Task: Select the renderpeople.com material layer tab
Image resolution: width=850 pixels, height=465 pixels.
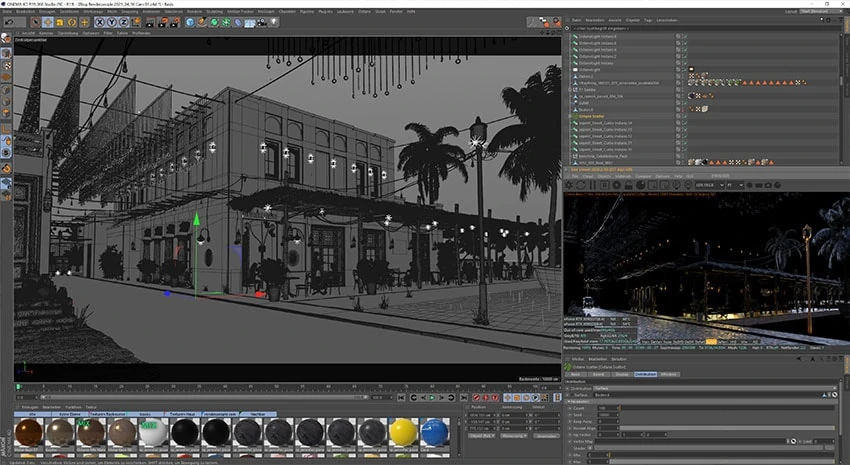Action: (x=220, y=414)
